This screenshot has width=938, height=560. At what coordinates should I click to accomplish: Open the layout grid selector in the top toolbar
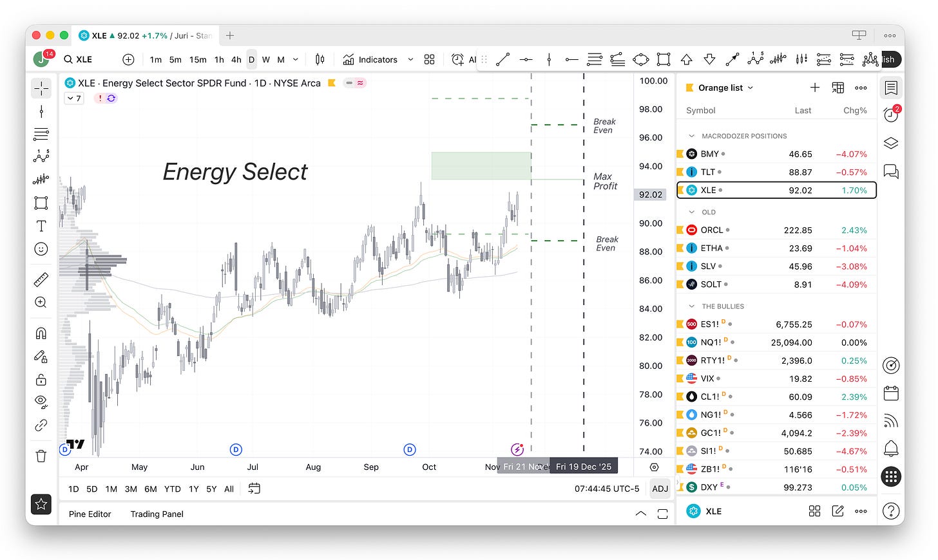[430, 59]
